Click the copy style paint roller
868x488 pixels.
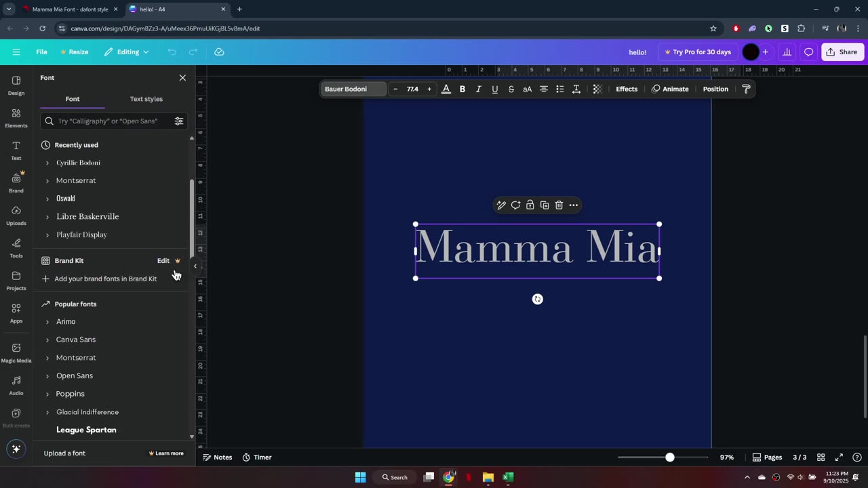click(747, 89)
